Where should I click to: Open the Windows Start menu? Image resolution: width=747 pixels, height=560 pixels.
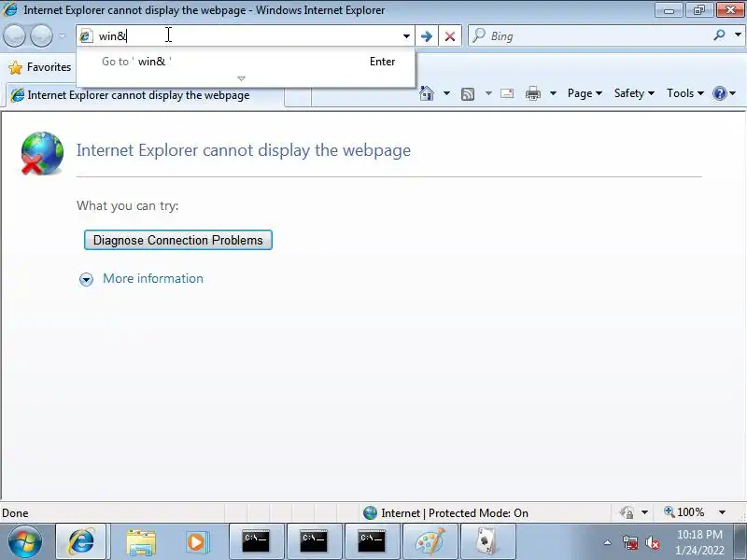pyautogui.click(x=24, y=541)
